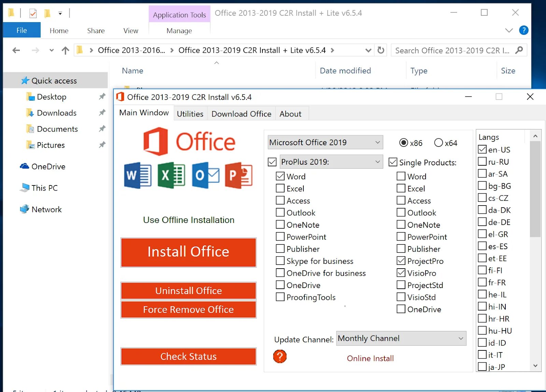The width and height of the screenshot is (546, 392).
Task: Click the Install Office button
Action: coord(188,252)
